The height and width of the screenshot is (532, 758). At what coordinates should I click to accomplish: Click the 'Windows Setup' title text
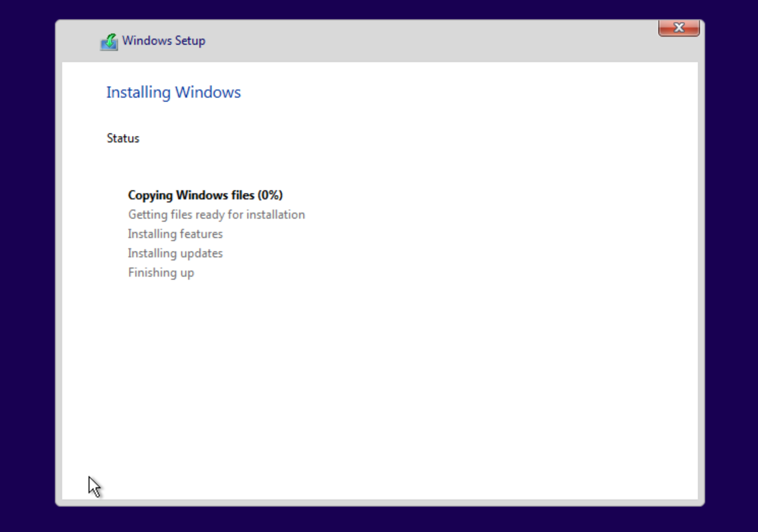[163, 41]
